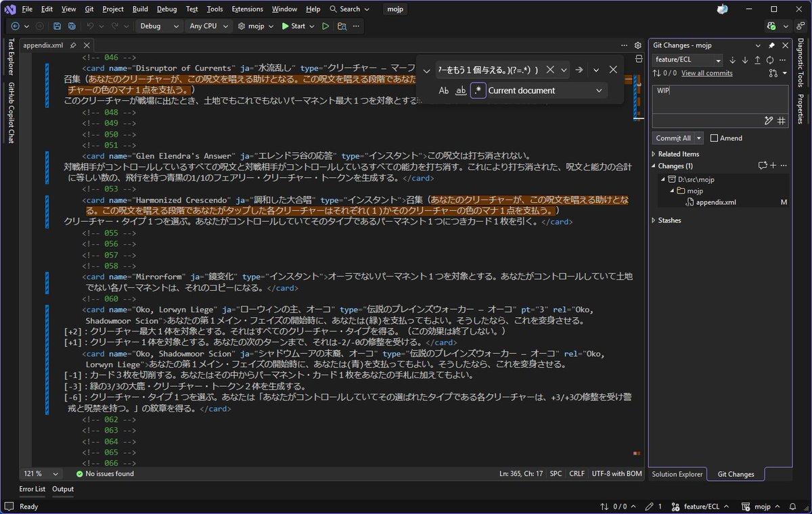Open the Search box in title bar
The image size is (812, 514).
coord(350,9)
